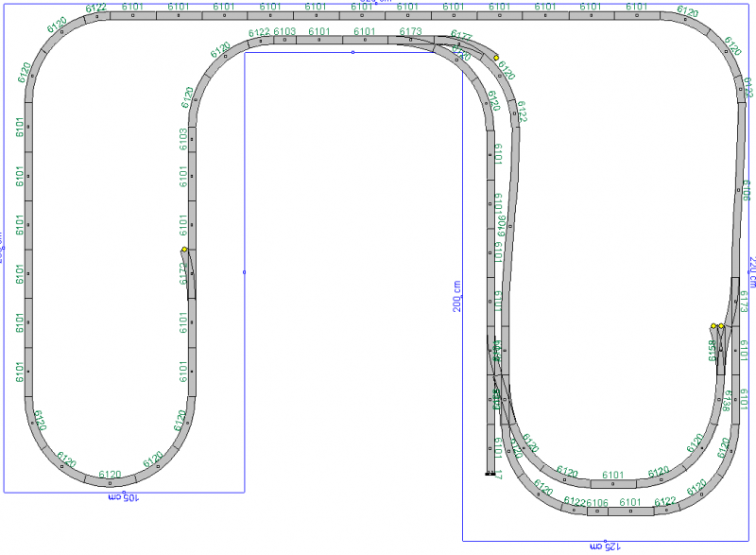
Task: Select the 17 label beside the buffer stop
Action: pyautogui.click(x=499, y=475)
